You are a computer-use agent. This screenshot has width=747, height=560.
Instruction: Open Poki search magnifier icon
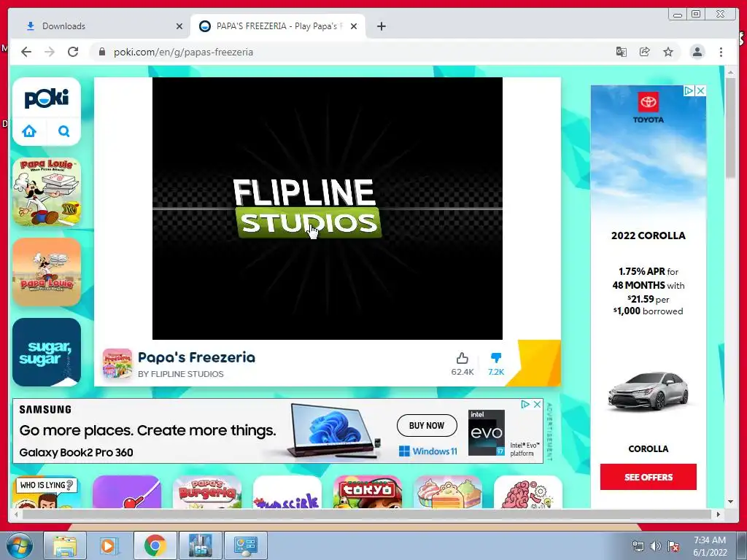click(x=64, y=131)
